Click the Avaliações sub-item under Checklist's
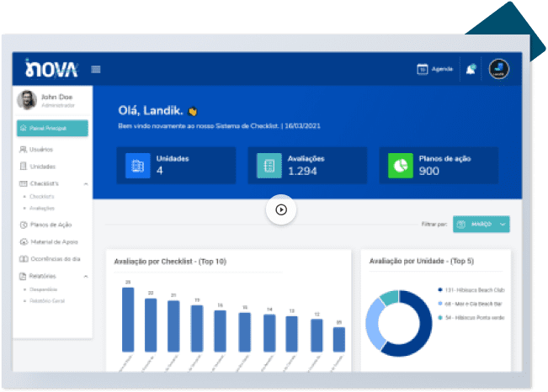 pos(42,208)
